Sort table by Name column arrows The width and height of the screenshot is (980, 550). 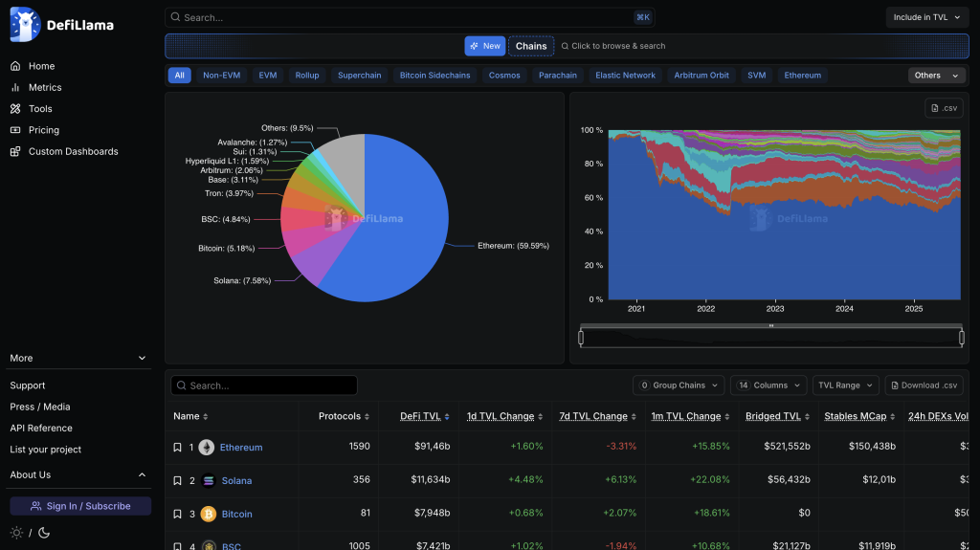pyautogui.click(x=206, y=417)
